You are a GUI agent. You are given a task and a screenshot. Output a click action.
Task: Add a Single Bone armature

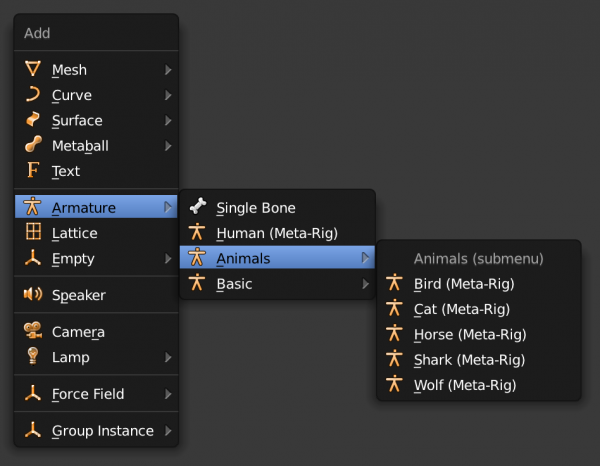[x=277, y=207]
